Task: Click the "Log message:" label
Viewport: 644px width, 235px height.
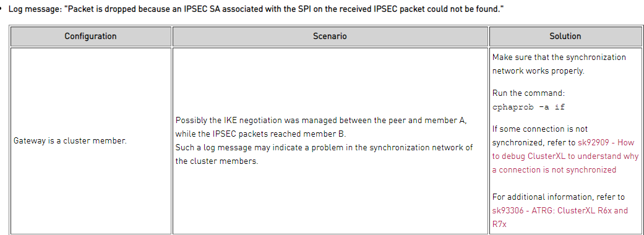Action: pyautogui.click(x=35, y=9)
